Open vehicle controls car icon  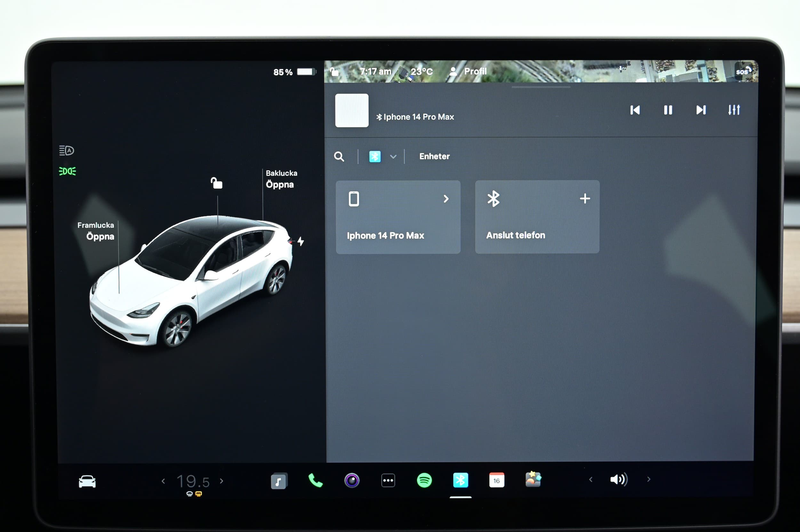(x=87, y=481)
